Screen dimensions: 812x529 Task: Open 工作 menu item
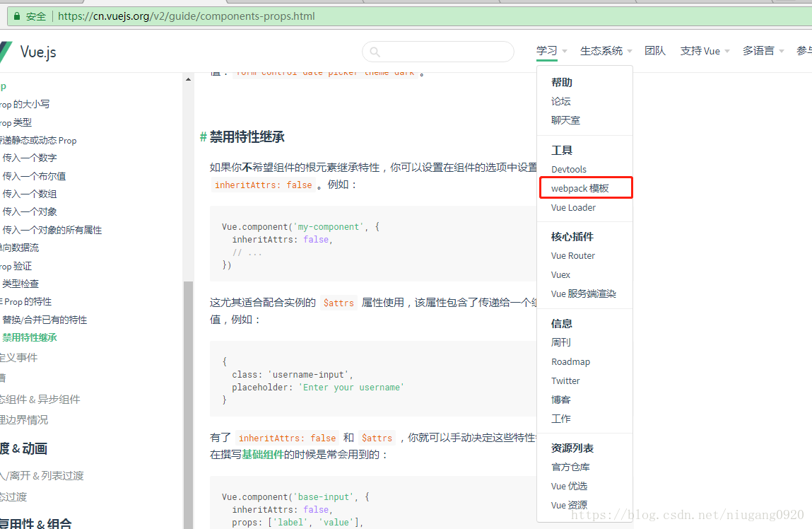pos(561,419)
